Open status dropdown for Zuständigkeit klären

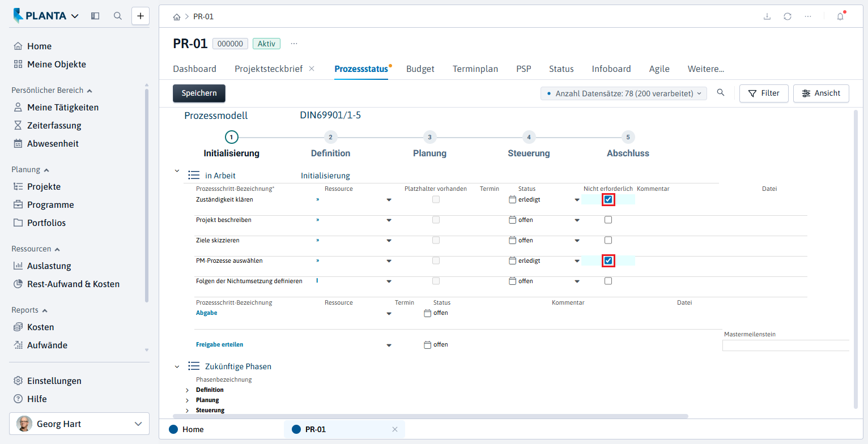[577, 200]
